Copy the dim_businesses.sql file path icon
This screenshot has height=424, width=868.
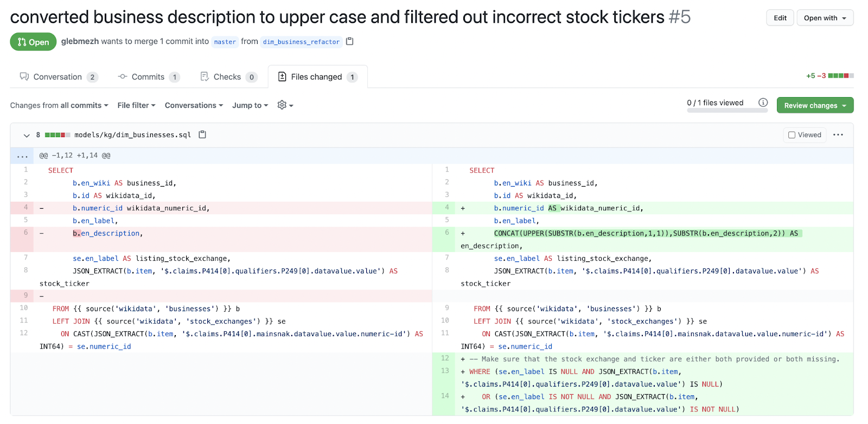pos(202,134)
